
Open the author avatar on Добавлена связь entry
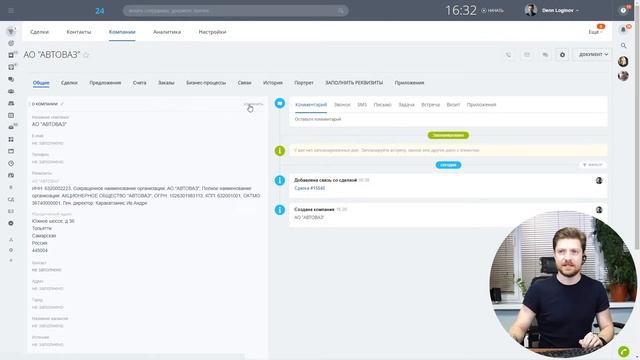(x=599, y=180)
